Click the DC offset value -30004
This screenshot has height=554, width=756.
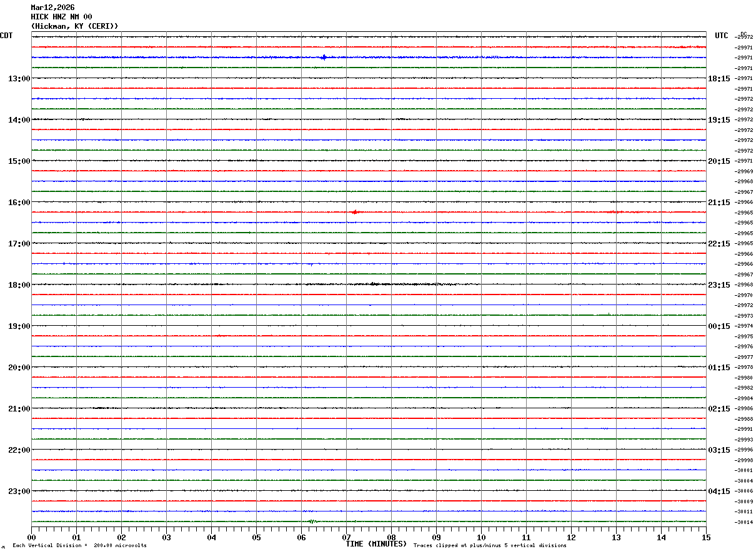click(744, 481)
